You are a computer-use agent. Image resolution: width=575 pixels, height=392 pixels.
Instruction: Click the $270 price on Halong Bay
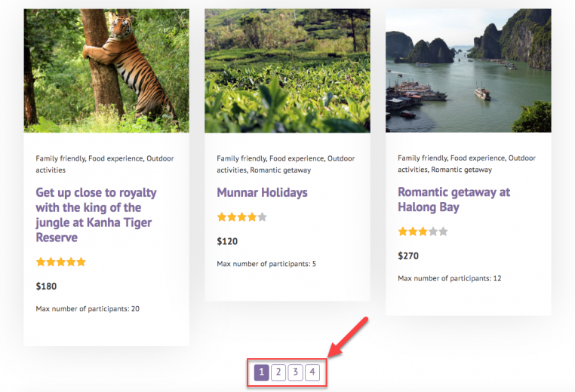(408, 256)
